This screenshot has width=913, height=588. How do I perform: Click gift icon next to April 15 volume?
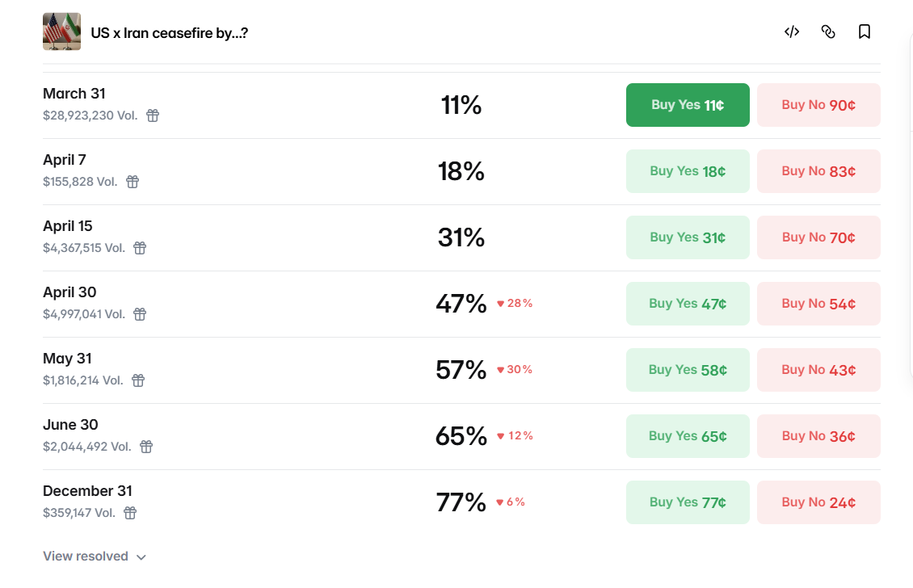[140, 248]
